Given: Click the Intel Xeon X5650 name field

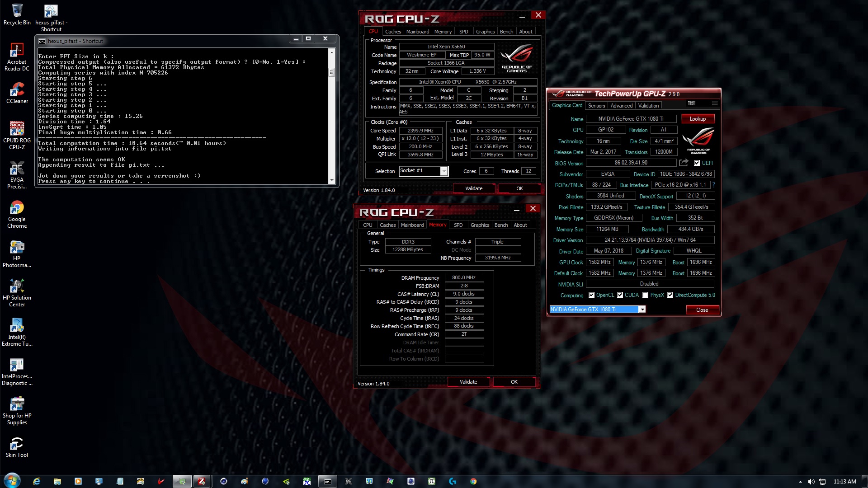Looking at the screenshot, I should pyautogui.click(x=446, y=47).
